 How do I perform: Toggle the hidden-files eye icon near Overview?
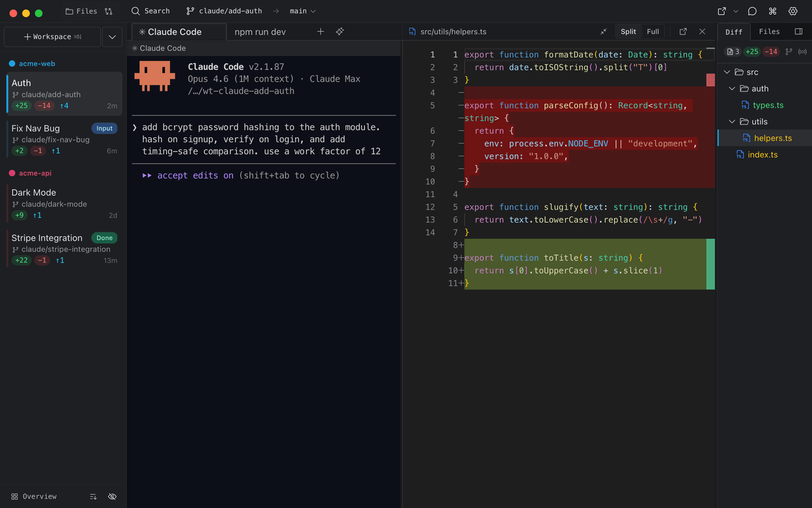pos(112,497)
